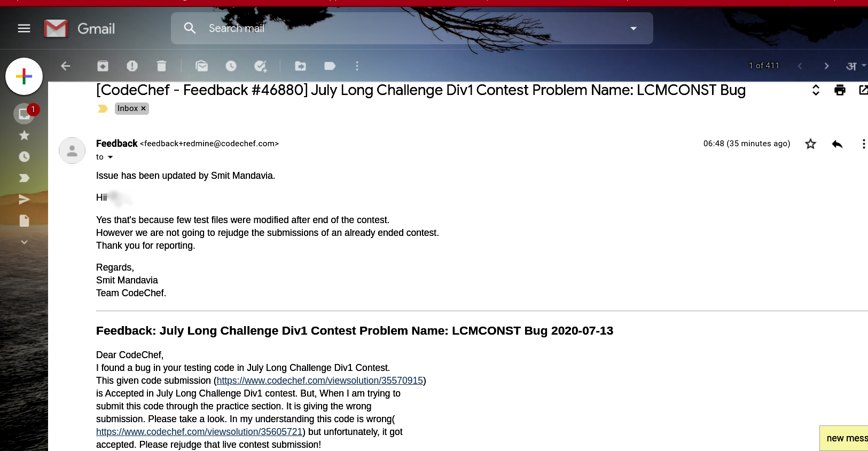
Task: Go to older email arrow
Action: 826,66
